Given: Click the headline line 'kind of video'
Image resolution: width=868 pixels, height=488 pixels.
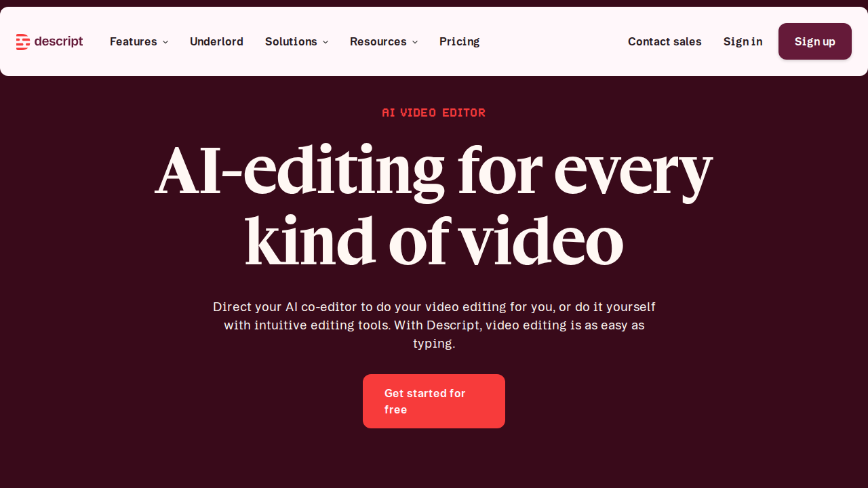Looking at the screenshot, I should [x=434, y=240].
